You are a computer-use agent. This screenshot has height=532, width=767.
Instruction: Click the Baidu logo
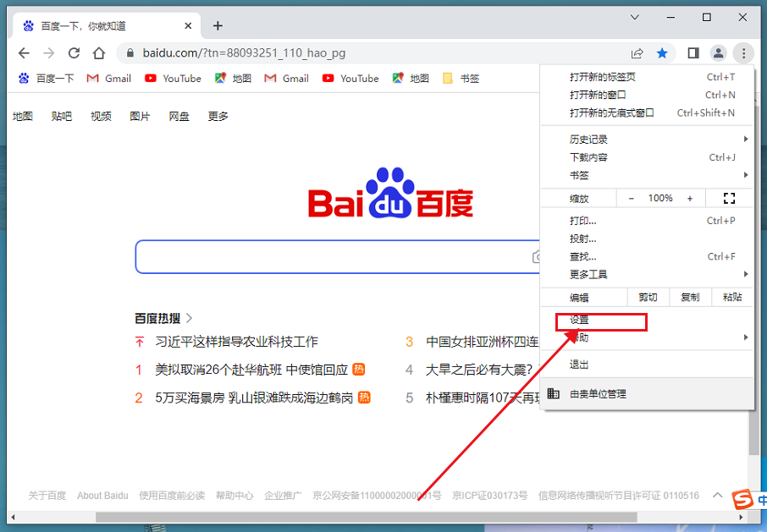point(390,194)
